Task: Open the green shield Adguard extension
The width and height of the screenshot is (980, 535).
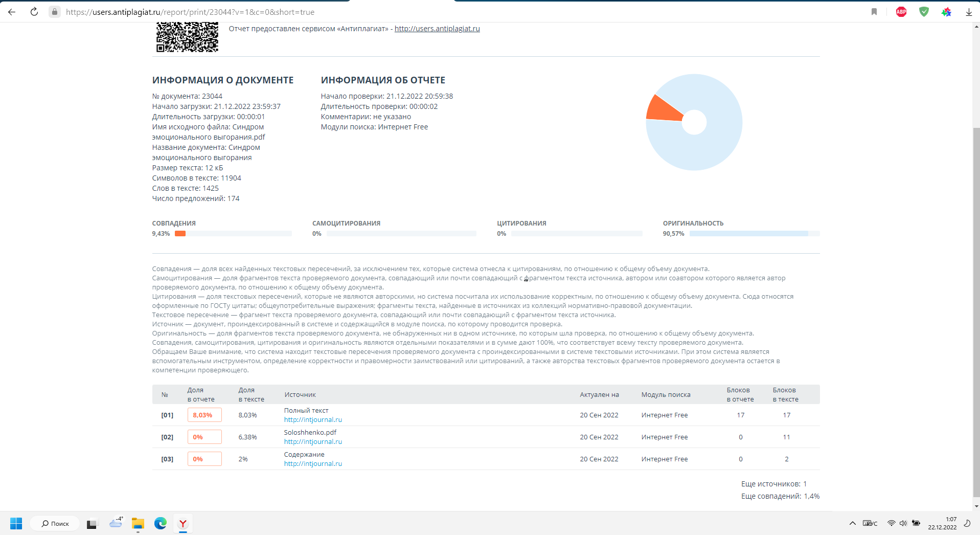Action: click(x=924, y=12)
